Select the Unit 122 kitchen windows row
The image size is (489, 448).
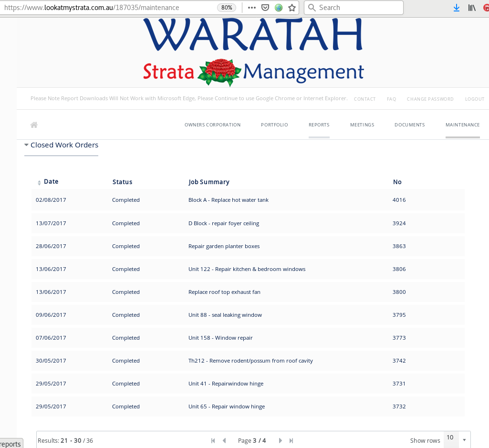248,269
